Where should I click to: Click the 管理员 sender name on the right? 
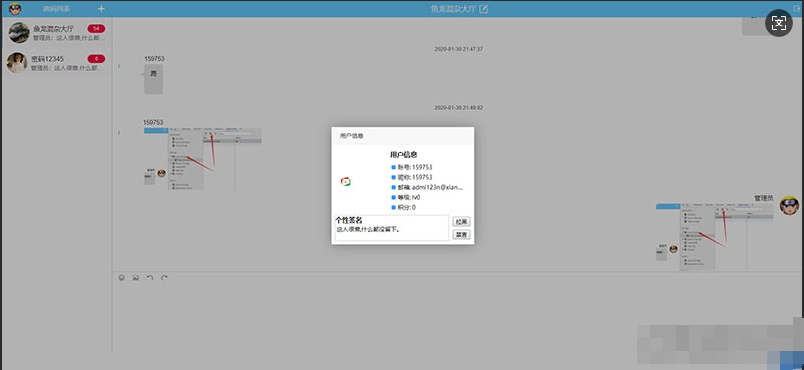click(763, 198)
